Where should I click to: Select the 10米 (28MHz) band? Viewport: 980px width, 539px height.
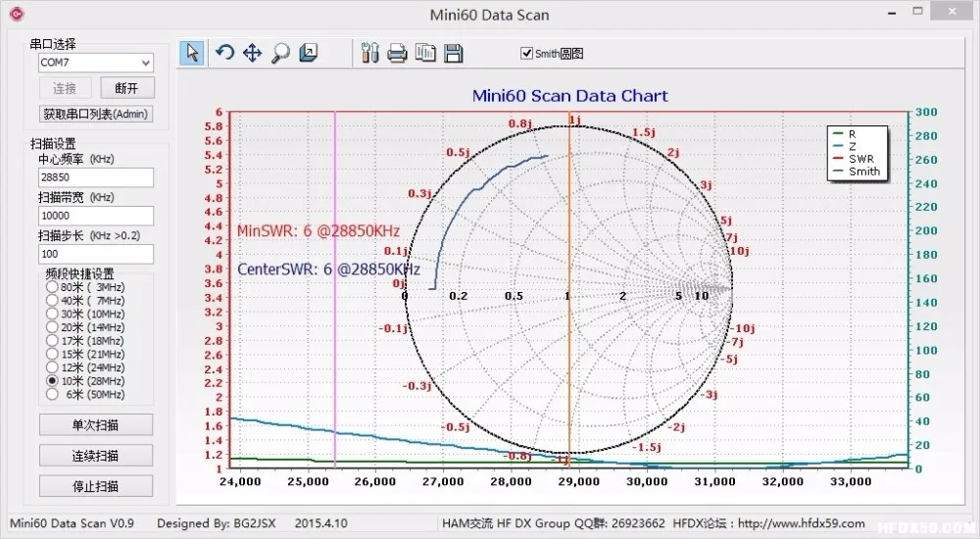click(x=52, y=381)
